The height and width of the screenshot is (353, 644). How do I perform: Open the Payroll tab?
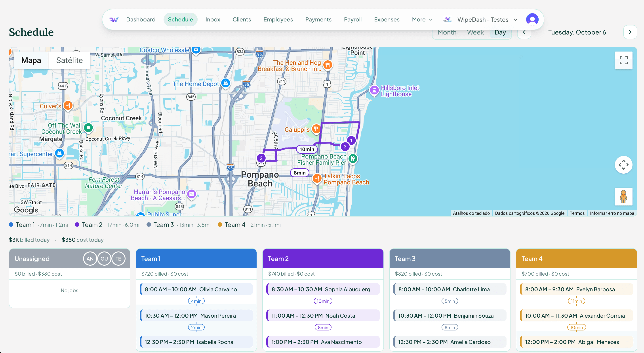pos(352,19)
